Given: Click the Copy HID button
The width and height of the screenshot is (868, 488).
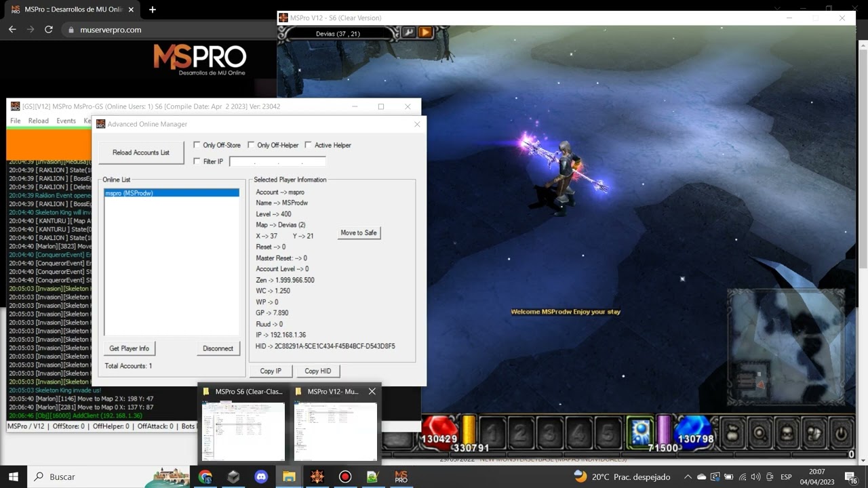Looking at the screenshot, I should 318,371.
